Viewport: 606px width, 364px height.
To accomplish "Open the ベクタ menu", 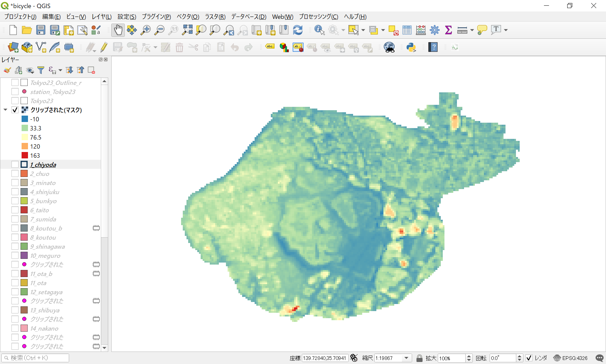I will click(188, 17).
